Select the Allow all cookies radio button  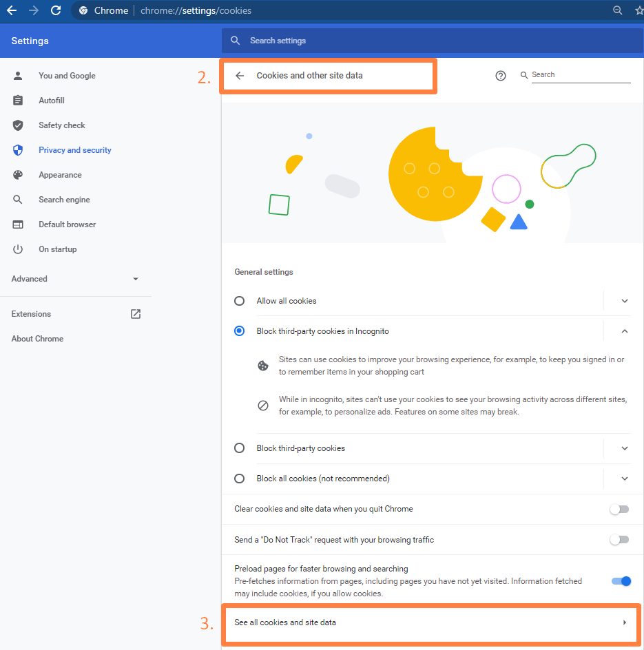[x=240, y=301]
